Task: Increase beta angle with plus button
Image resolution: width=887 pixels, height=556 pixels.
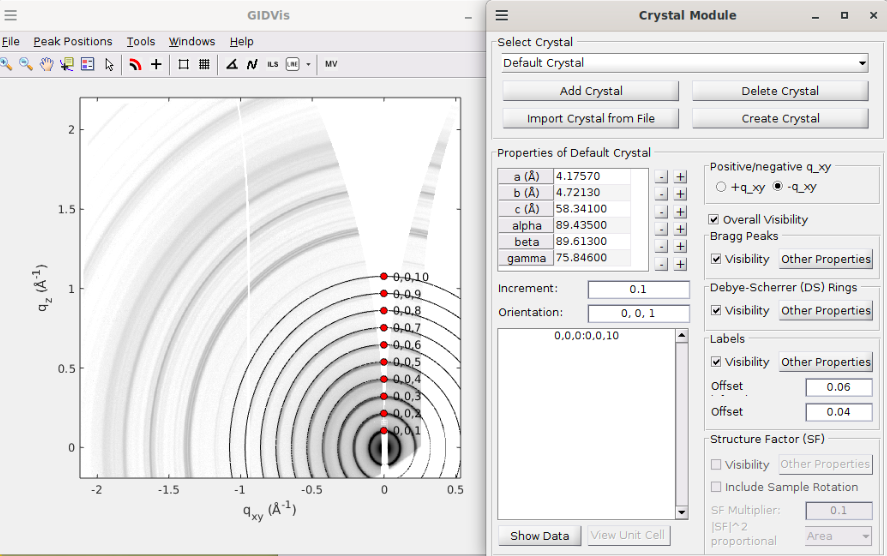Action: [681, 247]
